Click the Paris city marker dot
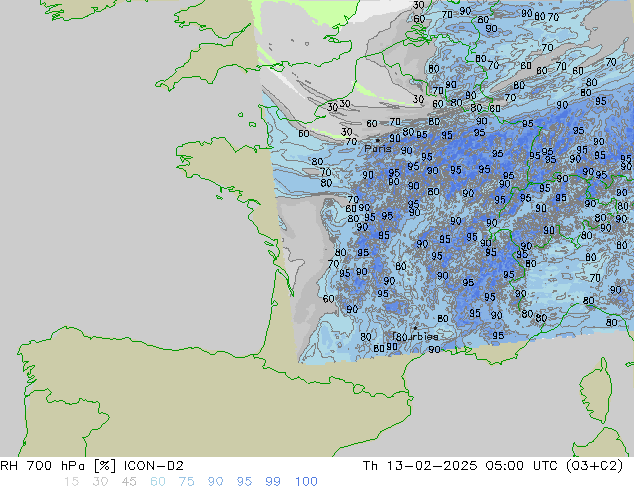Viewport: 634px width, 490px height. tap(377, 141)
